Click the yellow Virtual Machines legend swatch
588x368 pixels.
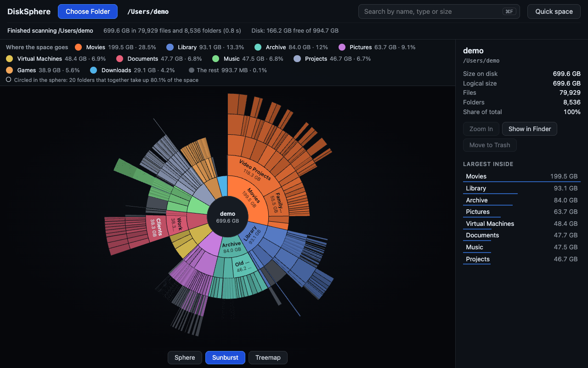10,58
